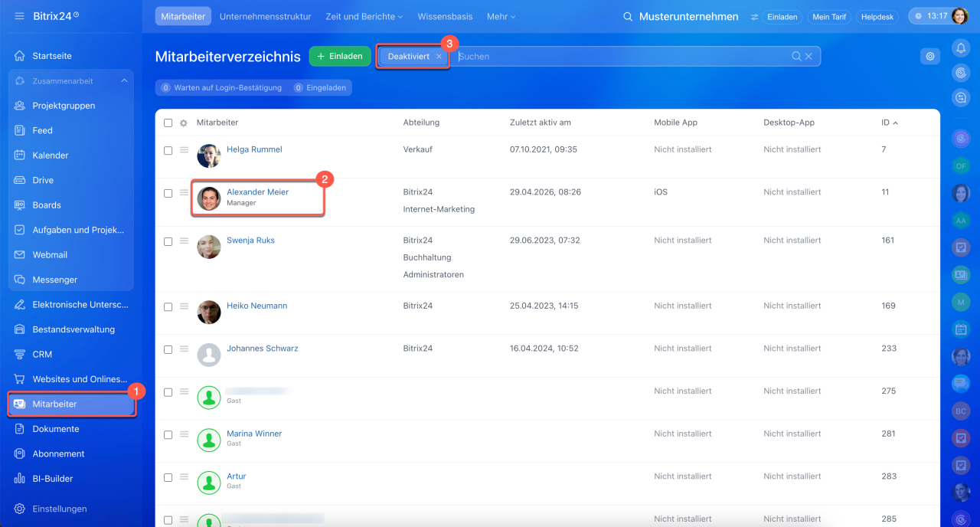Open the Wissensbasis tab
The width and height of the screenshot is (980, 527).
coord(446,16)
